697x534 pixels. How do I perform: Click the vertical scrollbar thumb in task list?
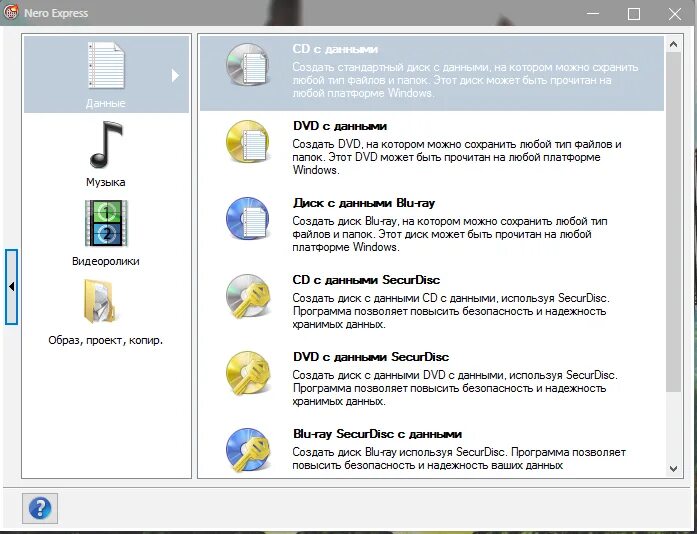pyautogui.click(x=673, y=221)
